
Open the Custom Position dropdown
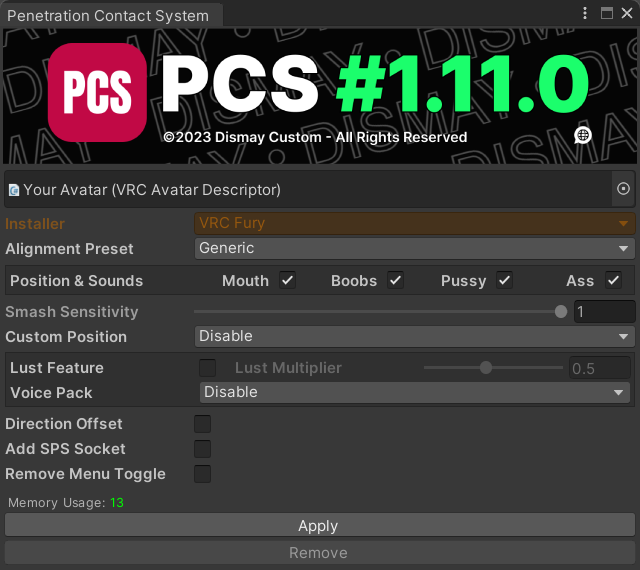tap(414, 336)
